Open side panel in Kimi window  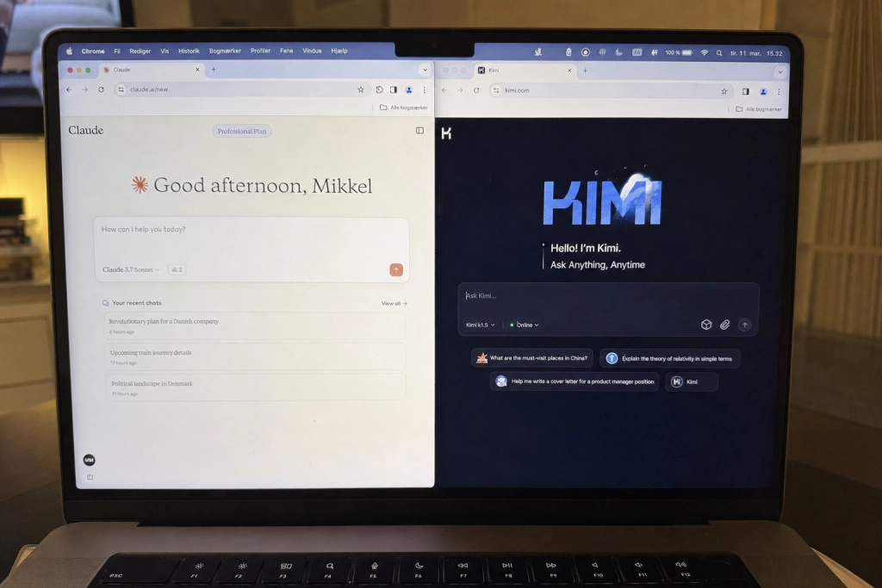pos(746,91)
